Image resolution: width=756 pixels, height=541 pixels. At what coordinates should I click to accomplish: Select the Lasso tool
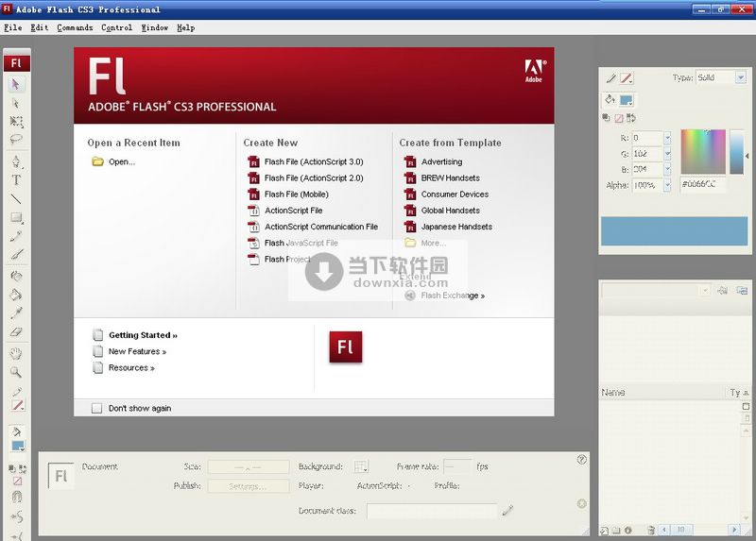coord(16,139)
